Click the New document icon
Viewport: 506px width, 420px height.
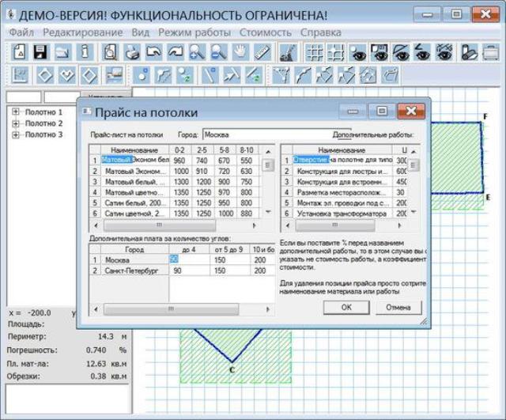[x=19, y=52]
